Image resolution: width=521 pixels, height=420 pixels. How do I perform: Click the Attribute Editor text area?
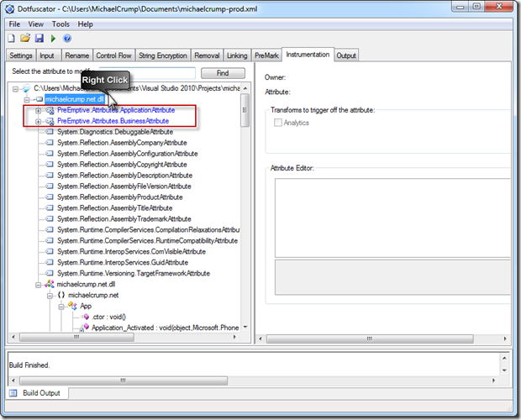point(392,218)
